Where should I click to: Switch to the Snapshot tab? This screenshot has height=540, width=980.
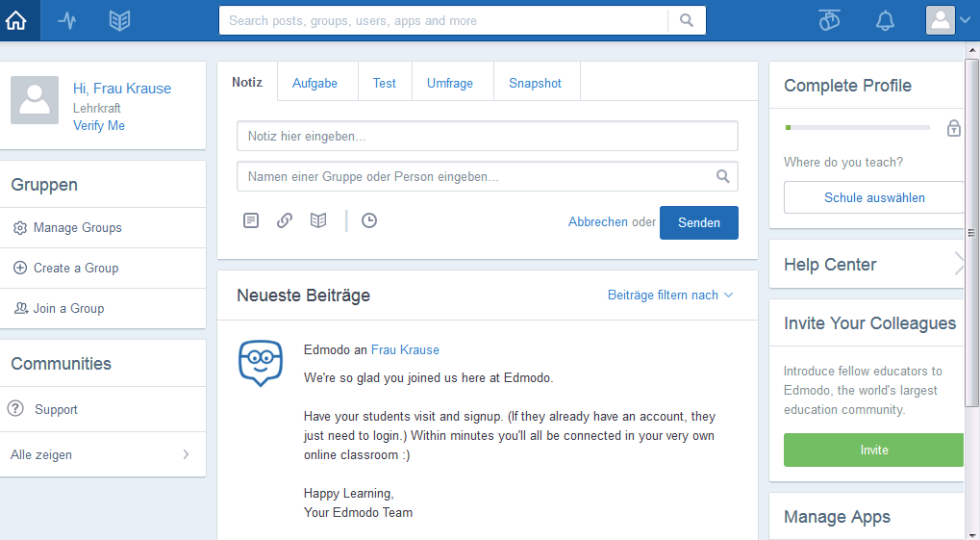click(535, 83)
